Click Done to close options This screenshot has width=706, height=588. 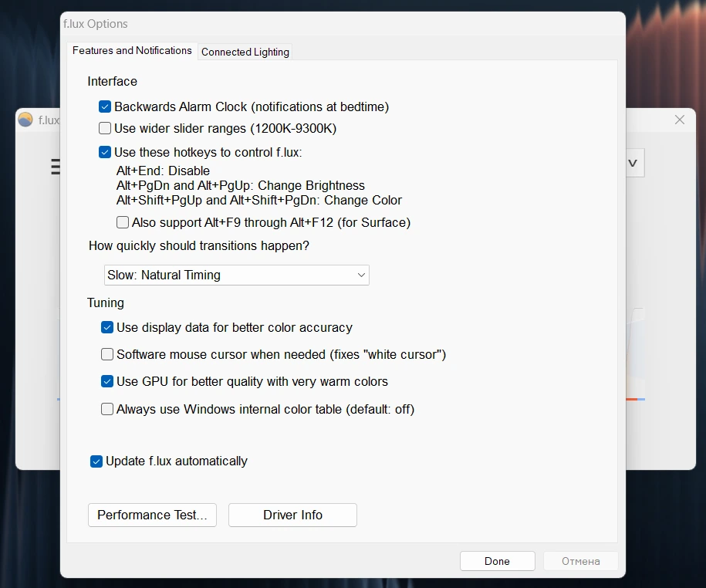[x=498, y=561]
